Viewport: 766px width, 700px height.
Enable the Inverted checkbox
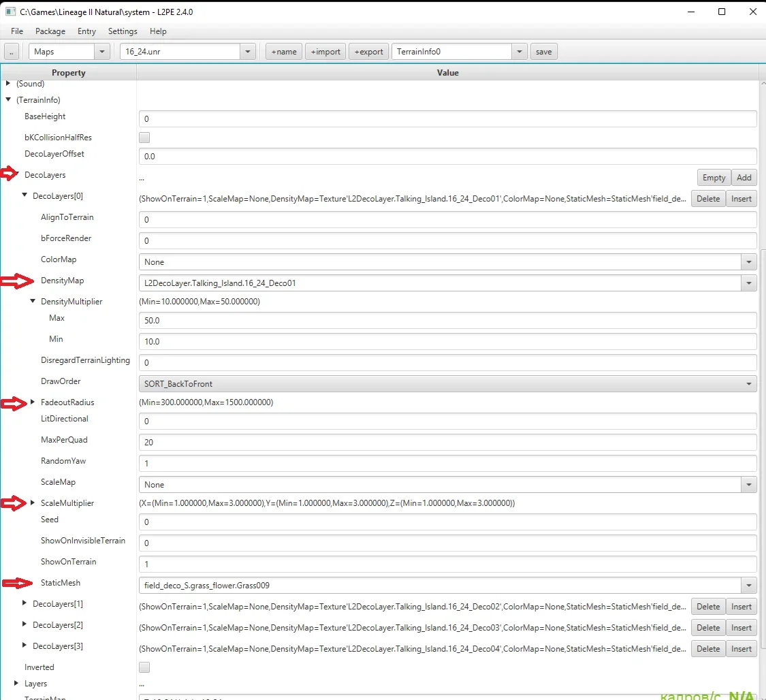(x=144, y=667)
